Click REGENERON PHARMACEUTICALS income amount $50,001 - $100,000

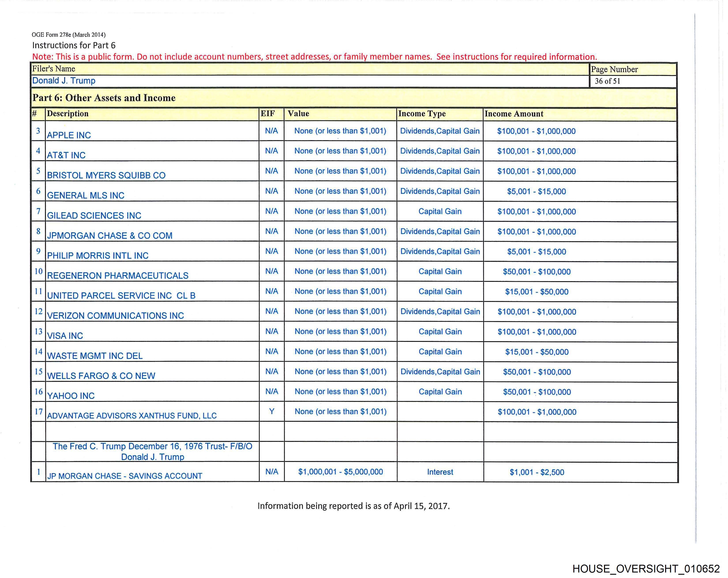[537, 272]
